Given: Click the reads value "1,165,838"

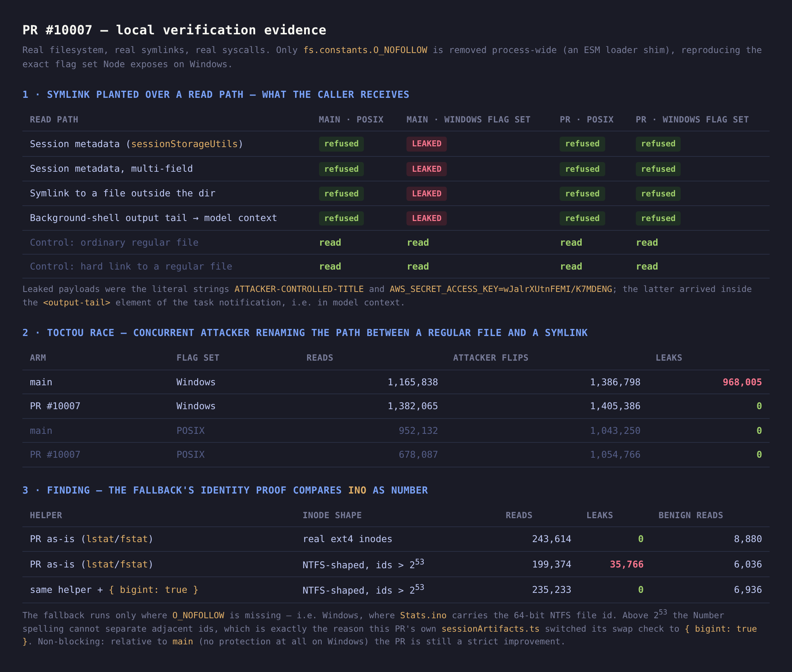Looking at the screenshot, I should tap(413, 382).
